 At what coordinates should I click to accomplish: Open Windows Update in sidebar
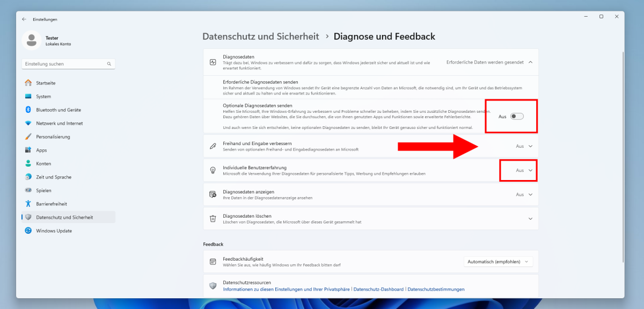pyautogui.click(x=69, y=231)
